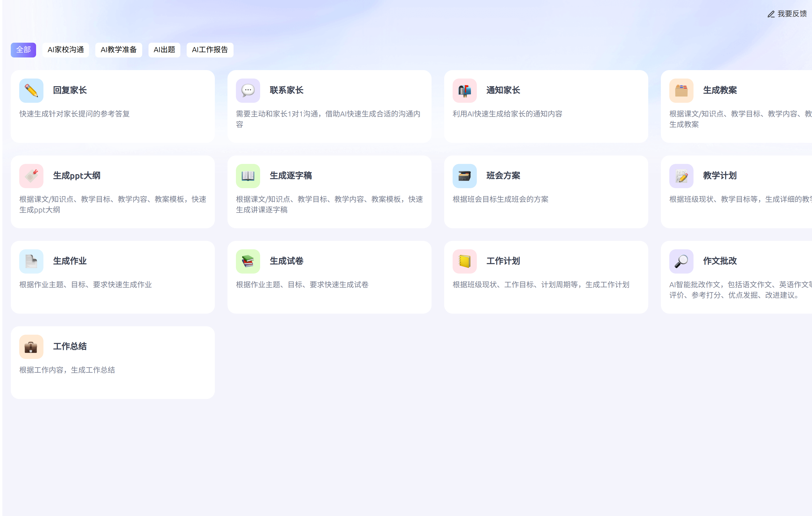Viewport: 812px width, 516px height.
Task: Click the mailbox icon for 通知家长
Action: point(464,90)
